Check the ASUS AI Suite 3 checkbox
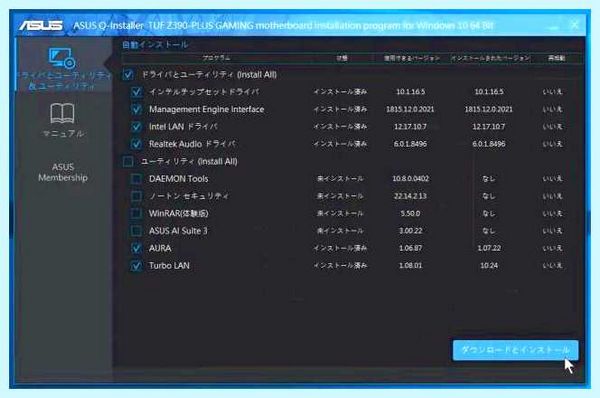600x398 pixels. (136, 231)
